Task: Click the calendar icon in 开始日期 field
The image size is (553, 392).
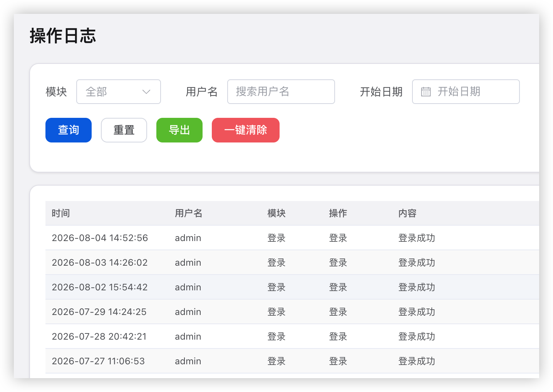Action: [426, 92]
